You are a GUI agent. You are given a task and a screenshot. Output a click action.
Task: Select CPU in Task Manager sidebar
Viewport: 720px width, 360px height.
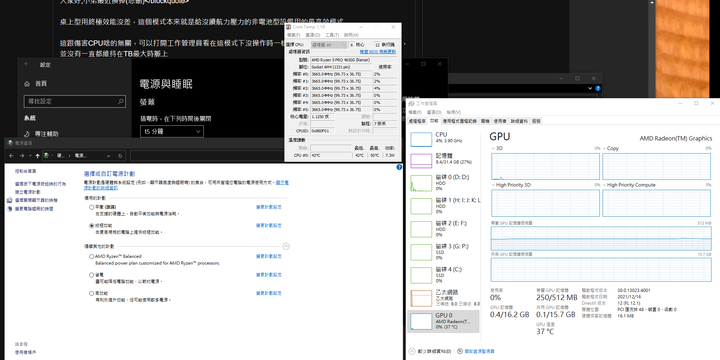coord(444,139)
